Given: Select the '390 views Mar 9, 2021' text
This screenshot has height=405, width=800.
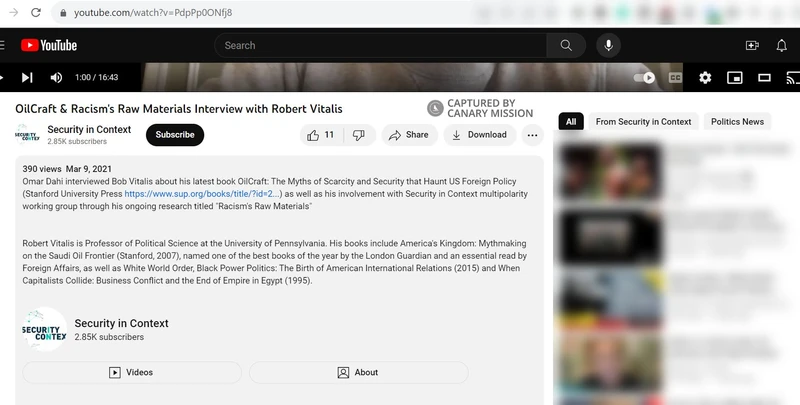Looking at the screenshot, I should tap(67, 169).
